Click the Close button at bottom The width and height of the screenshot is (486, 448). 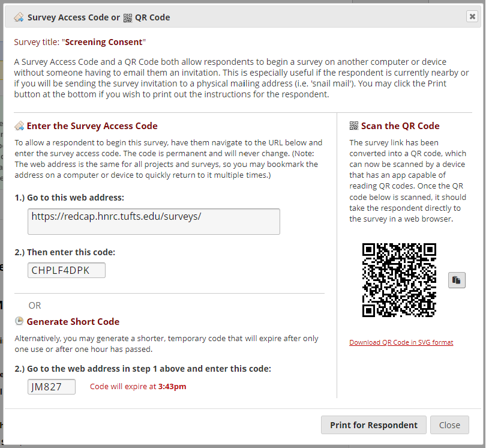tap(449, 425)
